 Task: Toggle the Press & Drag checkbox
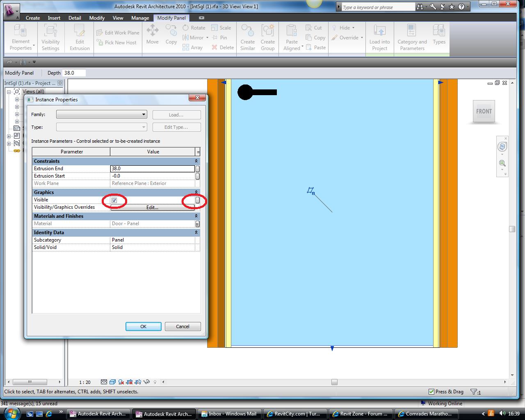point(431,392)
